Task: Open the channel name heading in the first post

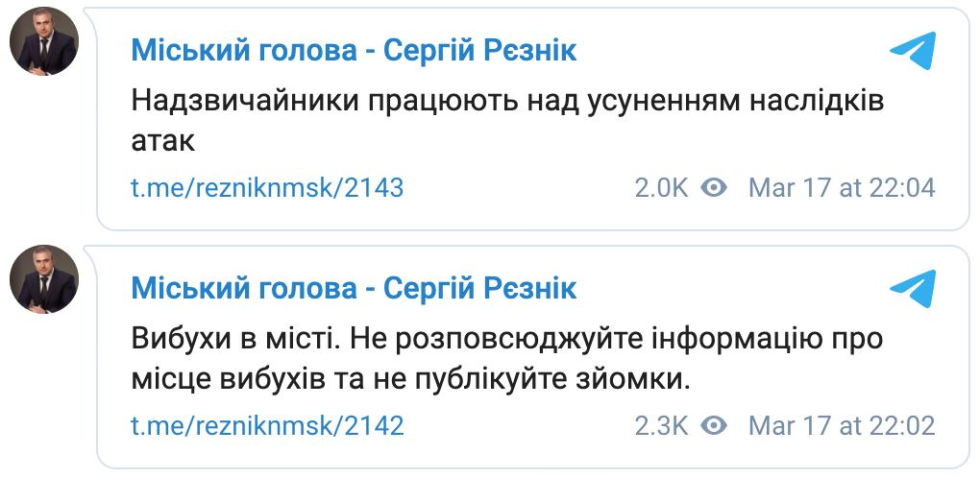Action: (354, 50)
